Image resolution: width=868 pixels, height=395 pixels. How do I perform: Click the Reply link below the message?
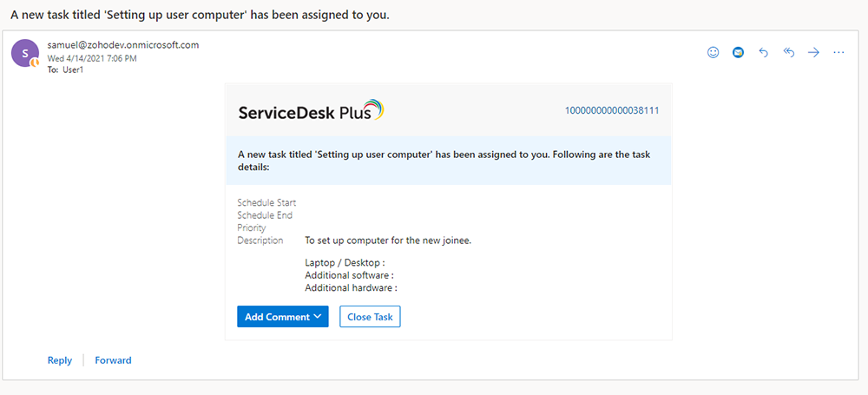[x=60, y=360]
